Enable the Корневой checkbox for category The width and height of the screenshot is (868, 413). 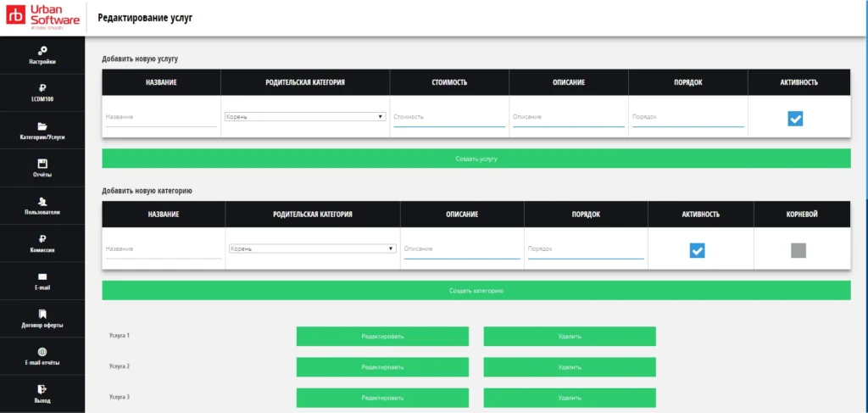pos(798,250)
